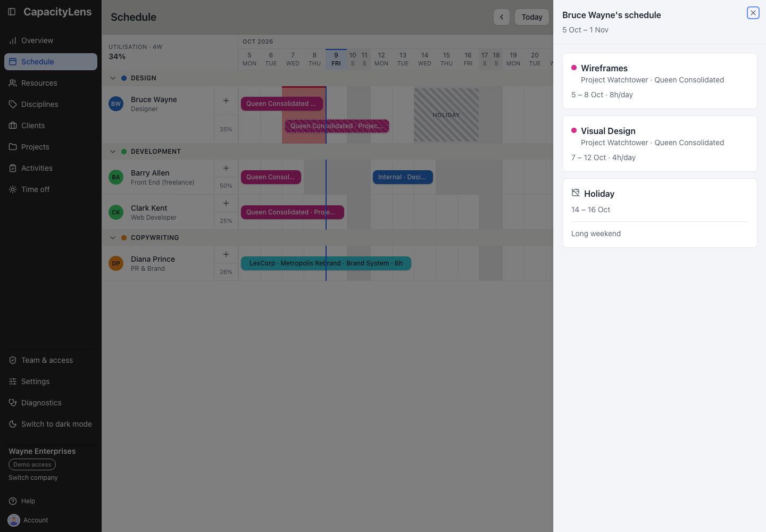
Task: Open the Wireframes schedule card
Action: coord(660,81)
